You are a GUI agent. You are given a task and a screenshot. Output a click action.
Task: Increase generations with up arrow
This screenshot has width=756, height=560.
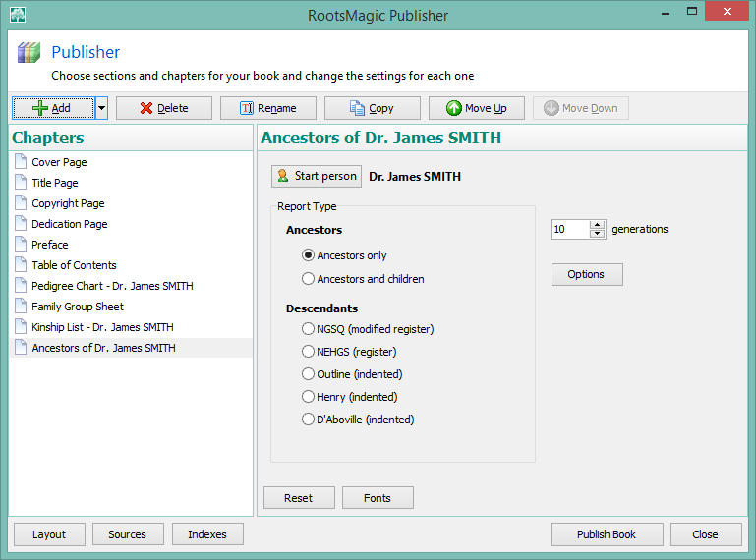point(598,225)
